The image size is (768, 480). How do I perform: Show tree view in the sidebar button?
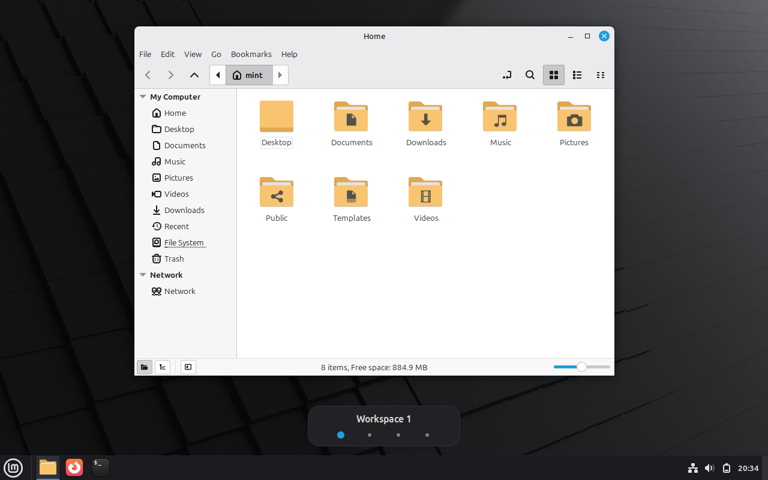(163, 367)
